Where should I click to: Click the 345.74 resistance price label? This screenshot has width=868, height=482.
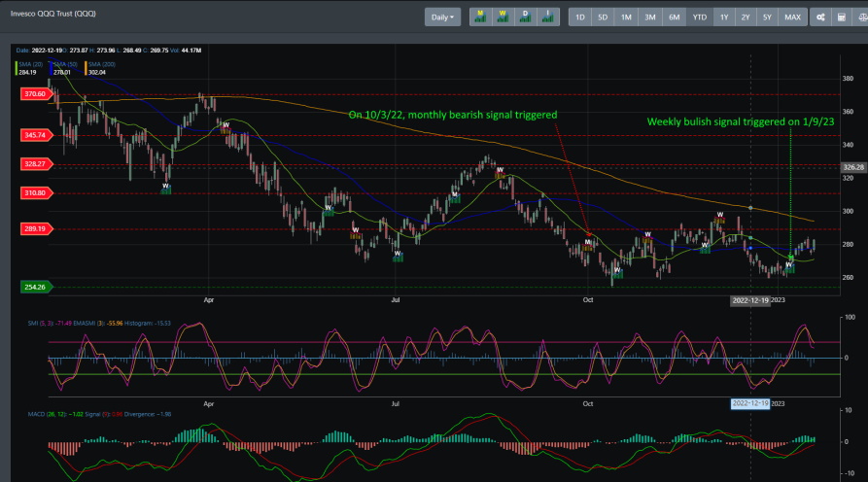click(x=36, y=135)
